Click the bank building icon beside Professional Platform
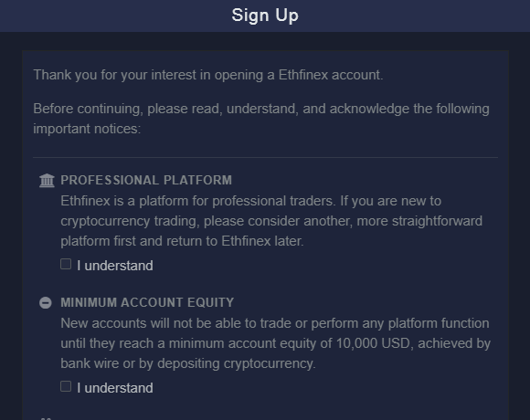Viewport: 530px width, 420px height. (47, 180)
